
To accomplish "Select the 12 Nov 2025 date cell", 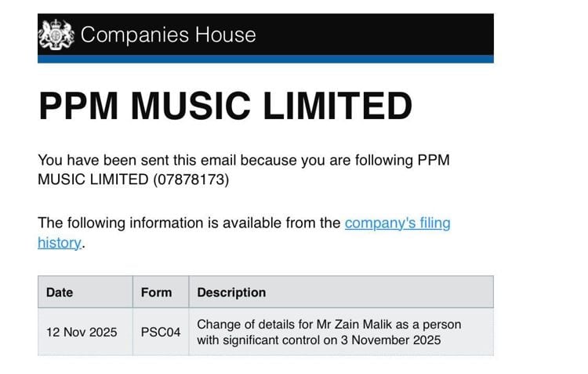I will coord(82,332).
